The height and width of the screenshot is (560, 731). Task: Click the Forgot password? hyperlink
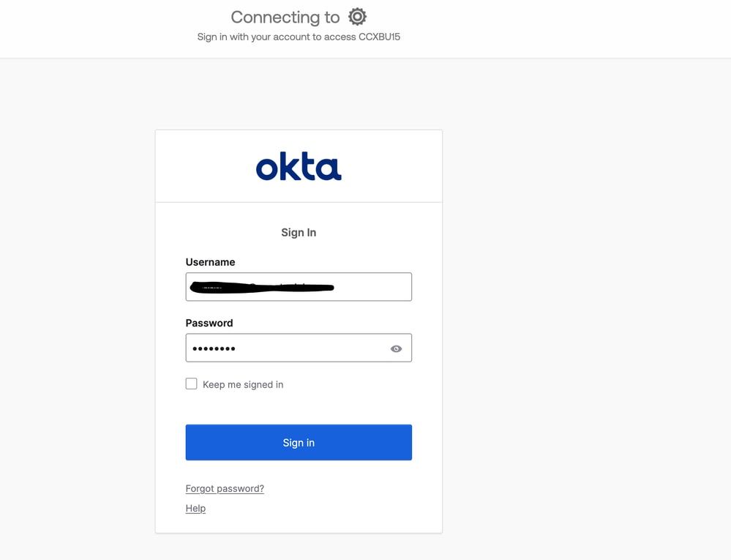[x=225, y=488]
